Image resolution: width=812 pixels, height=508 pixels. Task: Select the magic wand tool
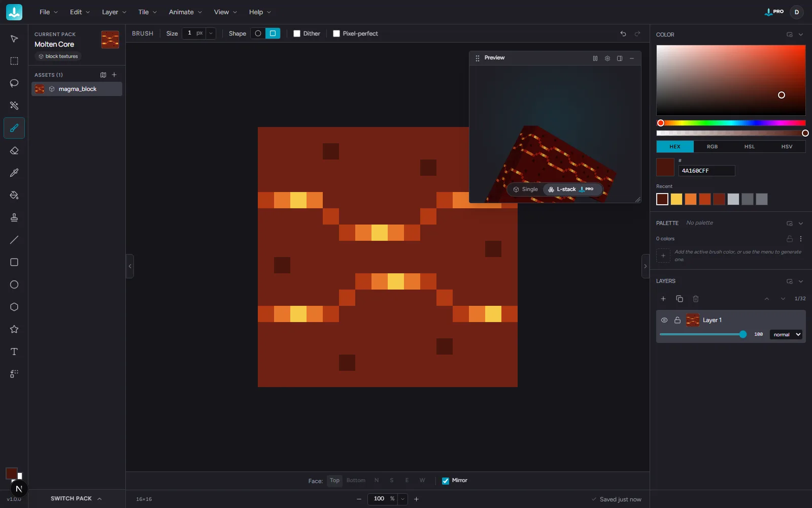coord(14,106)
